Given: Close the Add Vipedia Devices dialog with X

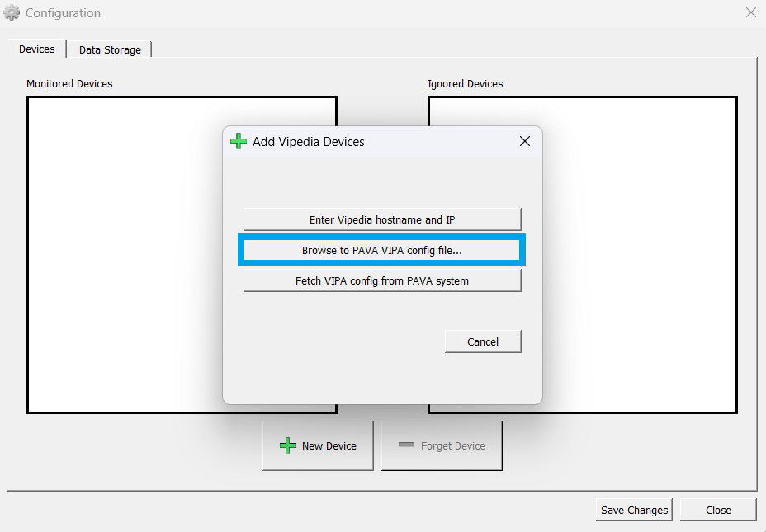Looking at the screenshot, I should point(525,142).
